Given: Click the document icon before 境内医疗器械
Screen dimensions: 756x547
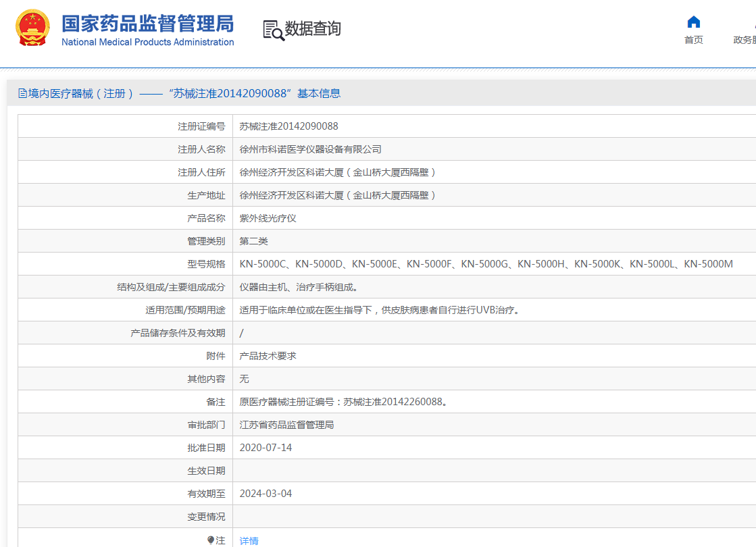Looking at the screenshot, I should (23, 93).
